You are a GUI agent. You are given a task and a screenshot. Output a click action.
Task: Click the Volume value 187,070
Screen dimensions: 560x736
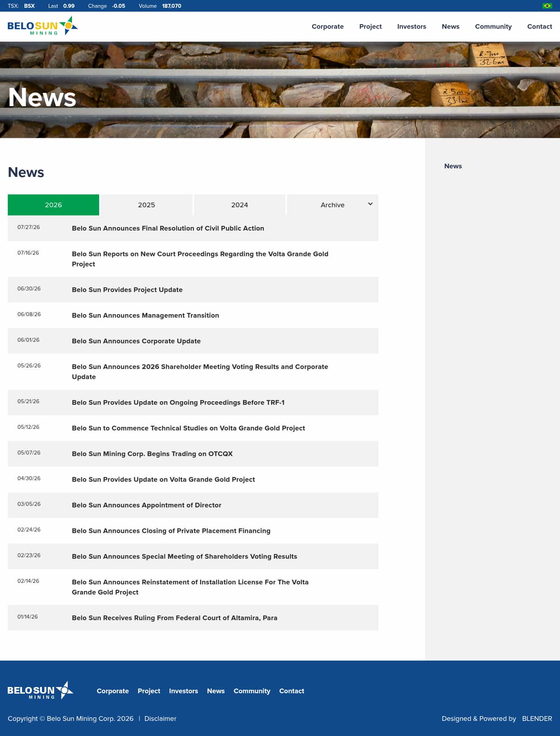tap(171, 6)
